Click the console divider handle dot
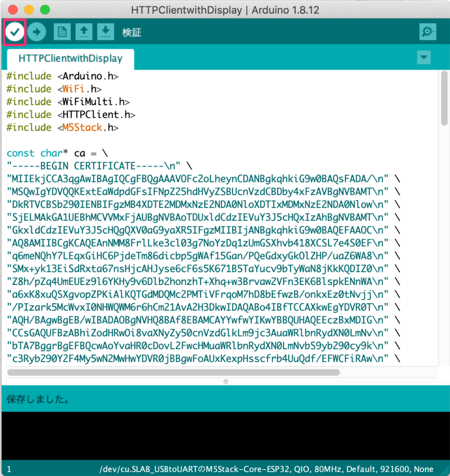The height and width of the screenshot is (476, 450). click(225, 382)
